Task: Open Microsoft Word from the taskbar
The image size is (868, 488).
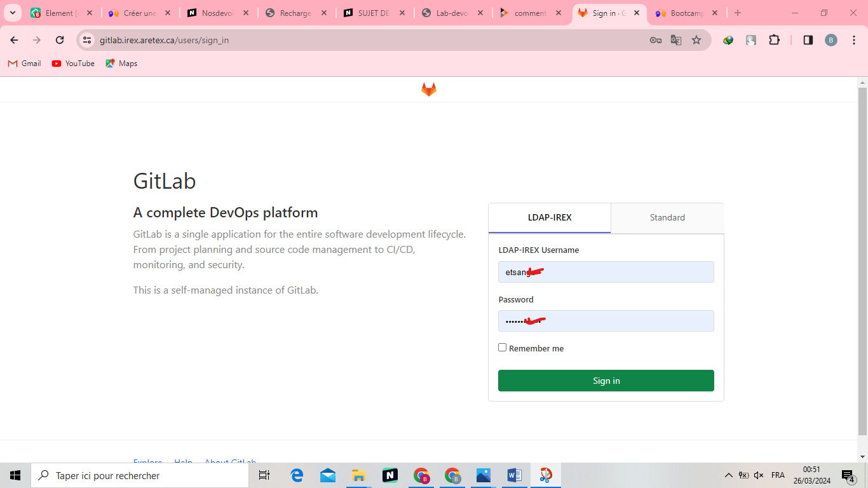Action: coord(515,475)
